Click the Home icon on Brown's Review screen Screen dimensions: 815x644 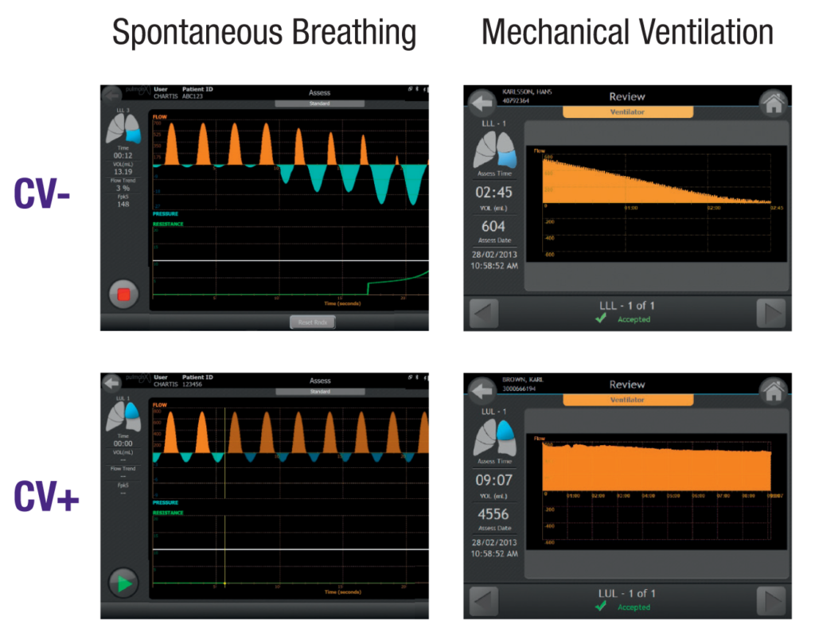(x=774, y=392)
